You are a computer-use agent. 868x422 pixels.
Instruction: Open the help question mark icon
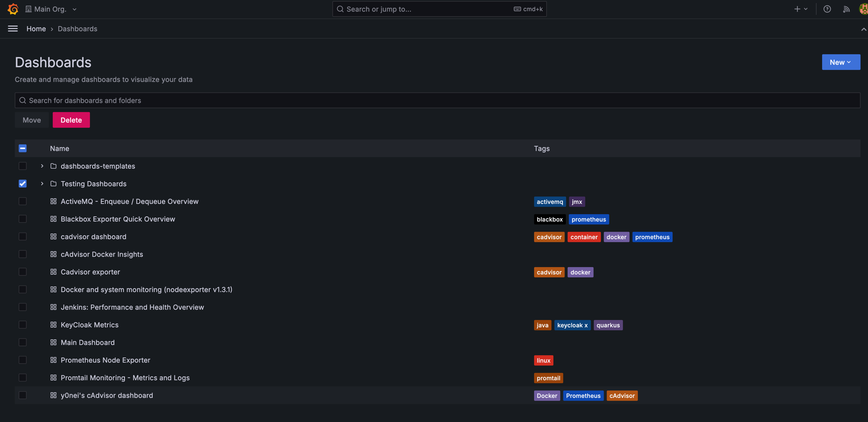(827, 9)
